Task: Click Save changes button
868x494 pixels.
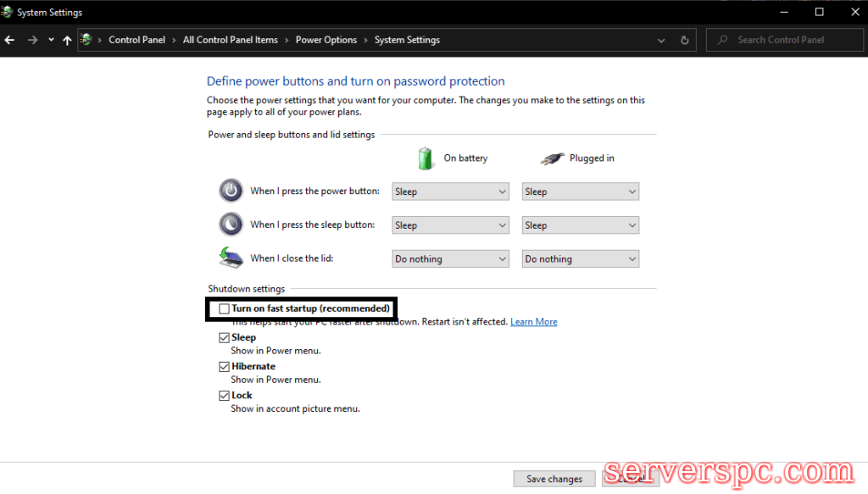Action: tap(554, 479)
